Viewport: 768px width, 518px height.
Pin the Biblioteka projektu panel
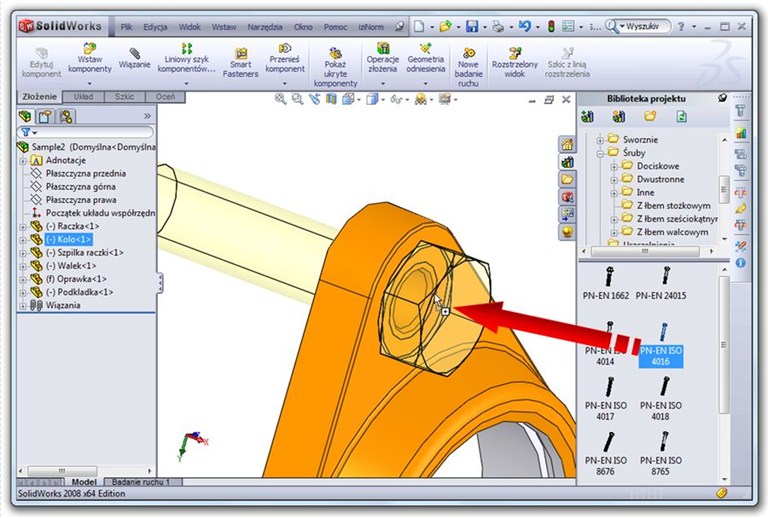point(722,98)
